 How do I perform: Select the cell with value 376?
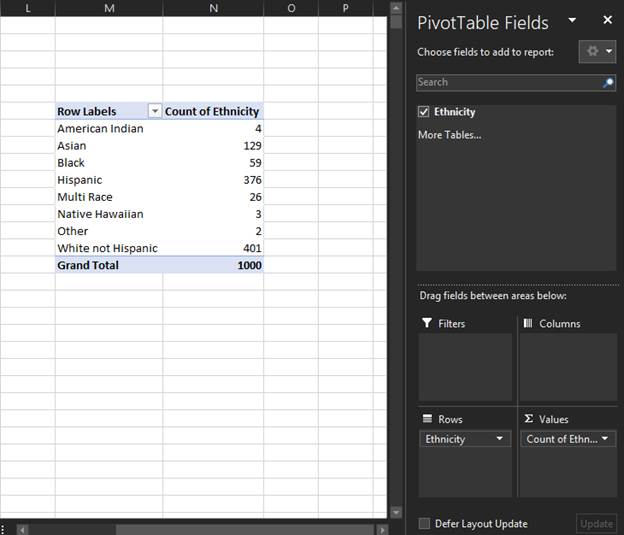pyautogui.click(x=213, y=180)
